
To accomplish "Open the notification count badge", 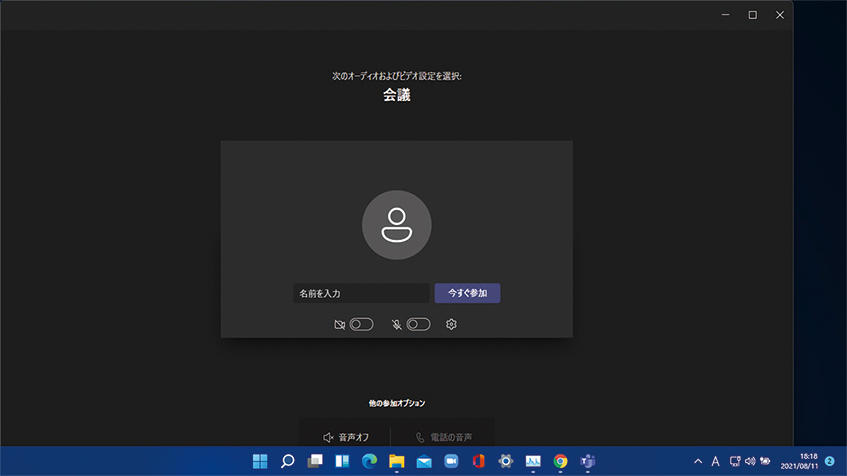I will pos(830,461).
